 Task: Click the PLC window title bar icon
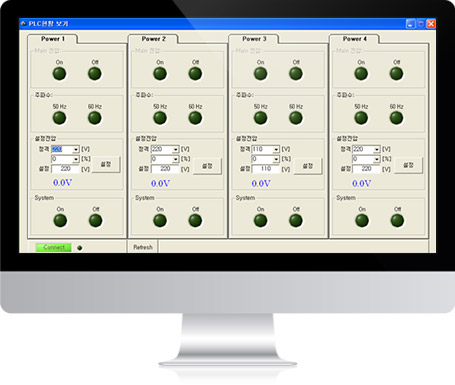point(23,24)
